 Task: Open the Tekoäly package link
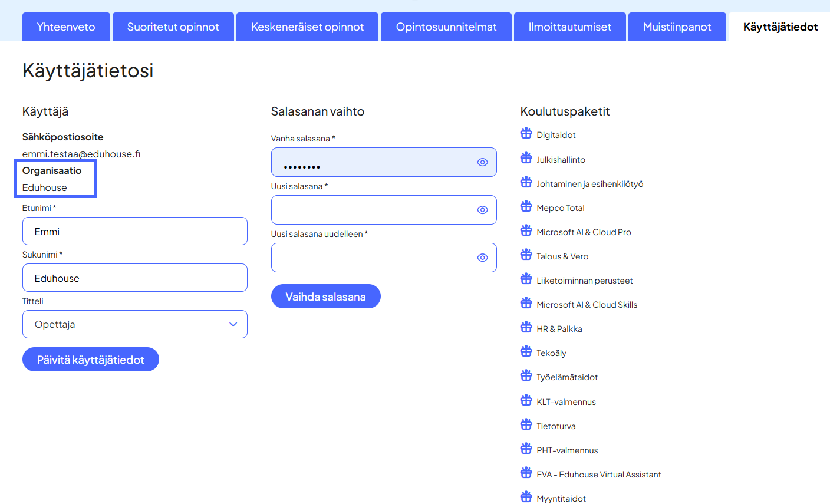[x=551, y=353]
